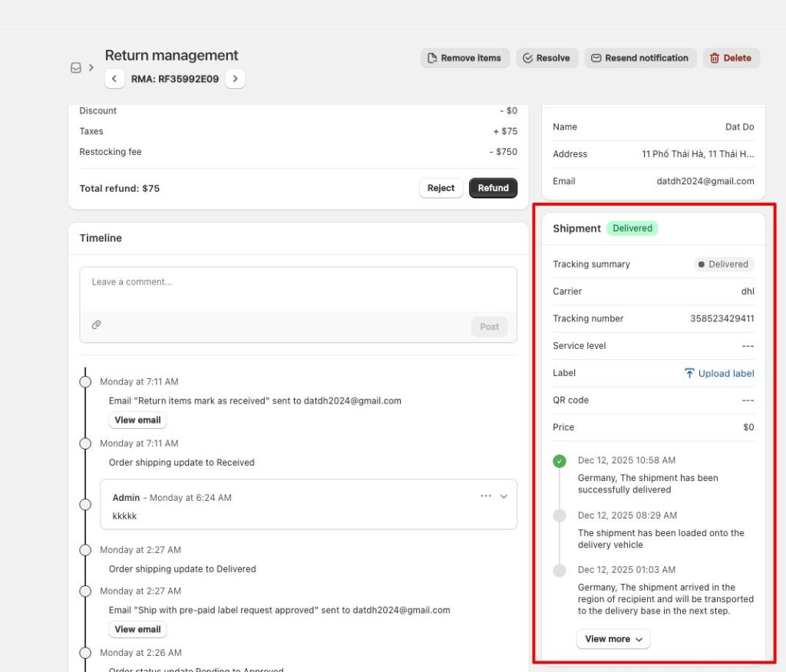Click the email datdh2024@gmail.com in customer card
The height and width of the screenshot is (672, 786).
pos(705,181)
